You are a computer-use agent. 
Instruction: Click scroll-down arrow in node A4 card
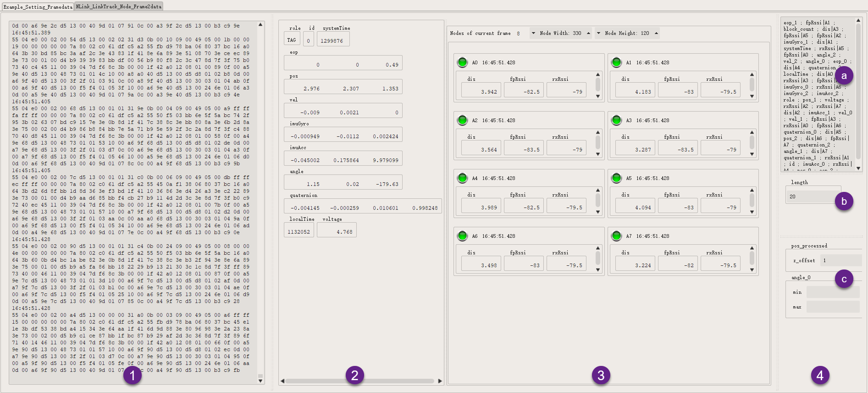pyautogui.click(x=598, y=212)
